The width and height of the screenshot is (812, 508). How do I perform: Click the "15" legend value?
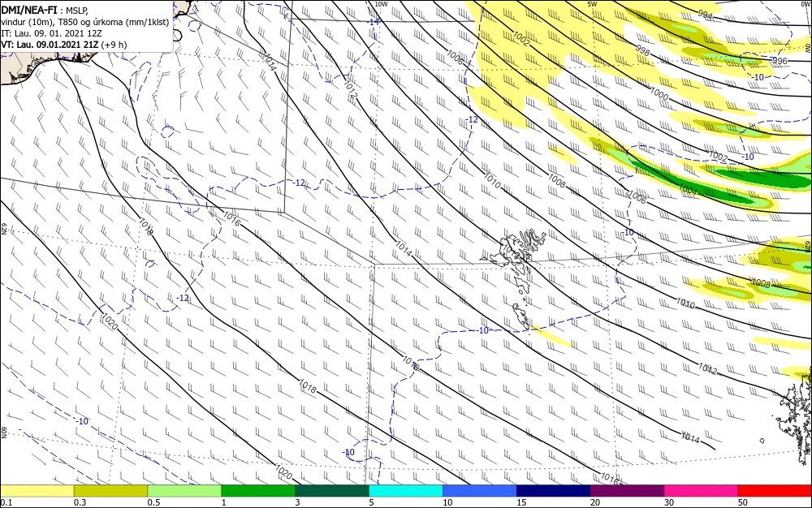tap(521, 502)
